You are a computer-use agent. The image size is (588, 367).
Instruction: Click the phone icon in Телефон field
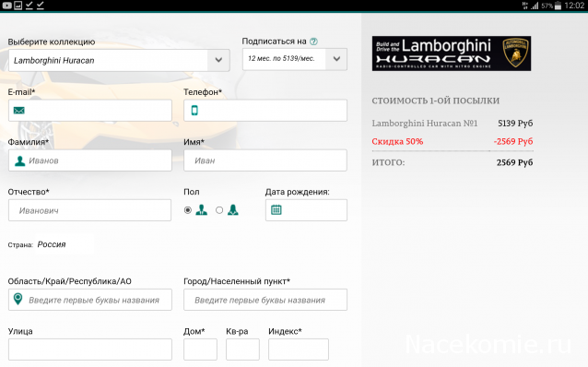(x=194, y=111)
